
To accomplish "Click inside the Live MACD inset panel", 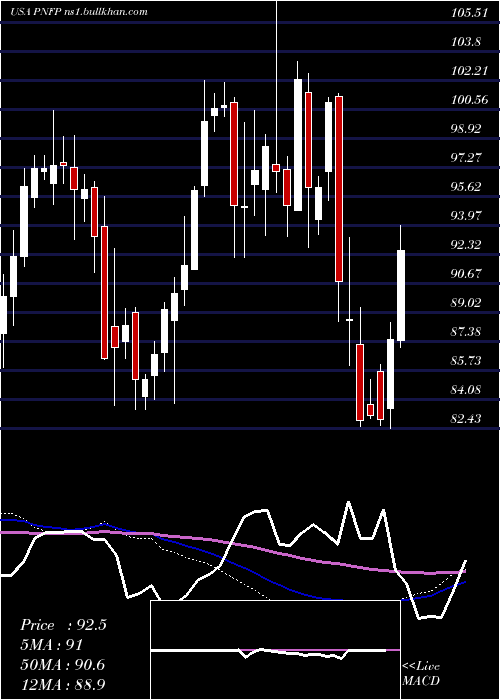I will tap(275, 650).
